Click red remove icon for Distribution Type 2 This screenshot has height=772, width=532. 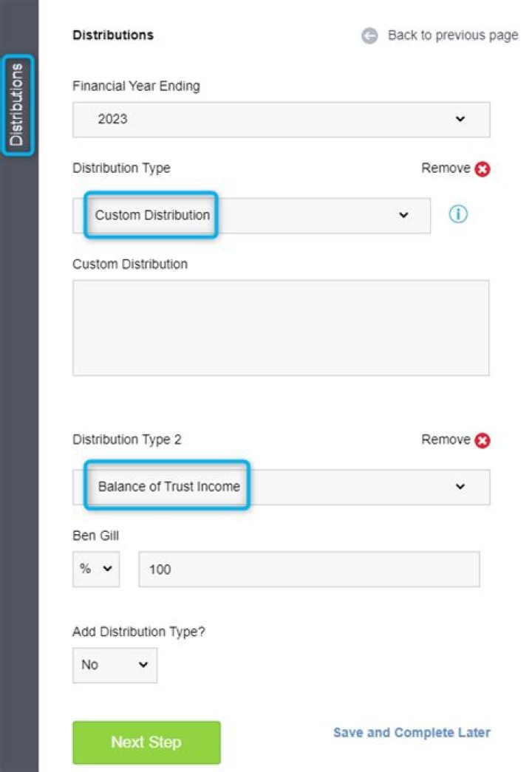[x=482, y=441]
